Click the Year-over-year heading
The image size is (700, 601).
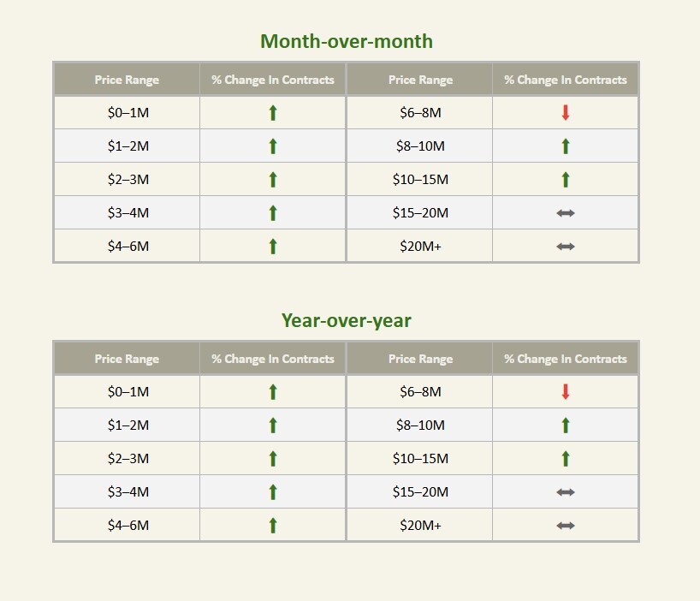[x=347, y=320]
